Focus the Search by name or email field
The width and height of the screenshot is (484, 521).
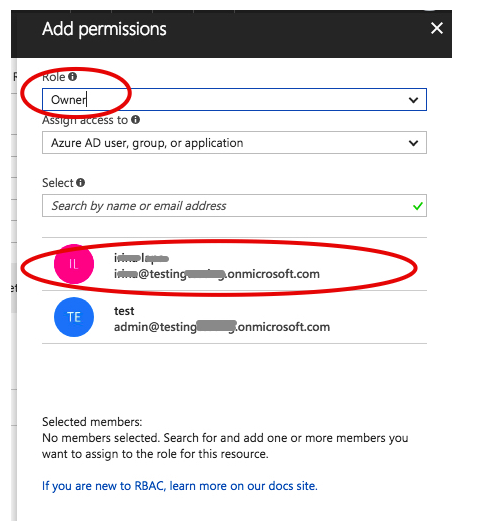[234, 206]
